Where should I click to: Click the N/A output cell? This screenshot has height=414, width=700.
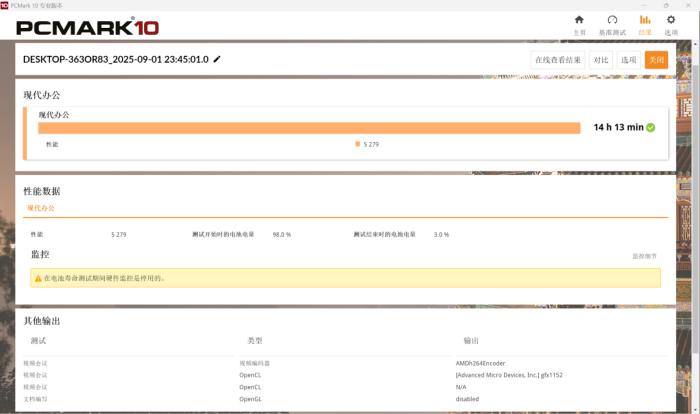pyautogui.click(x=461, y=387)
